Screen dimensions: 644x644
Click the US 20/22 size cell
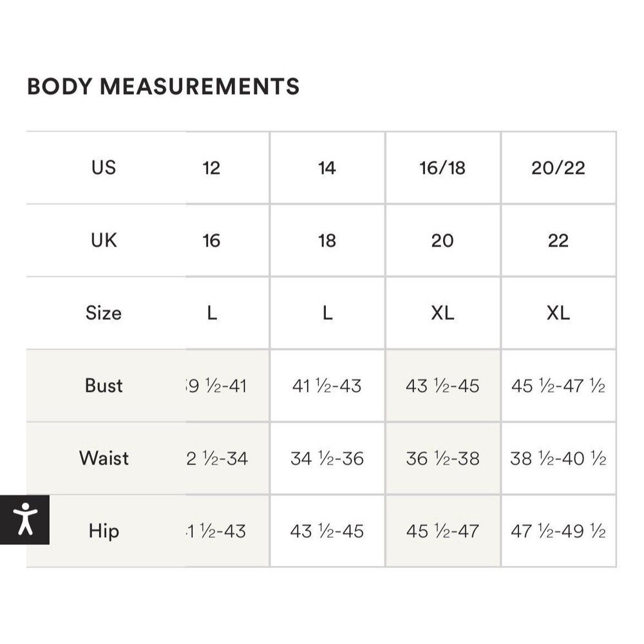coord(558,167)
